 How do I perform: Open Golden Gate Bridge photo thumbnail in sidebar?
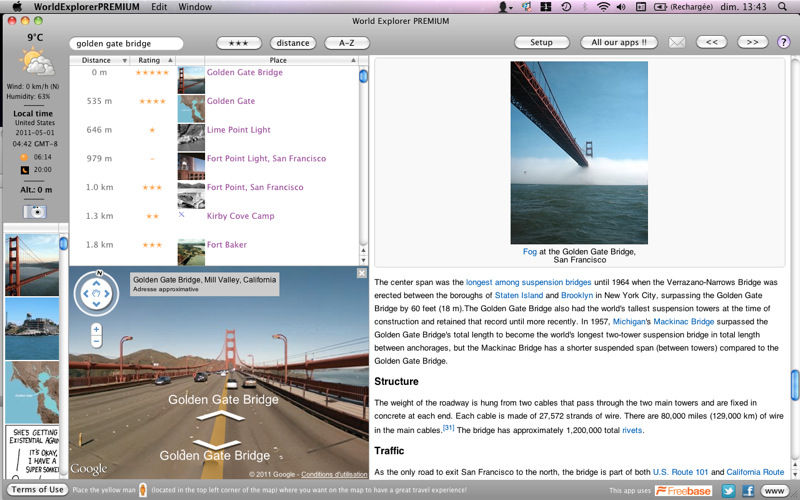(x=32, y=265)
